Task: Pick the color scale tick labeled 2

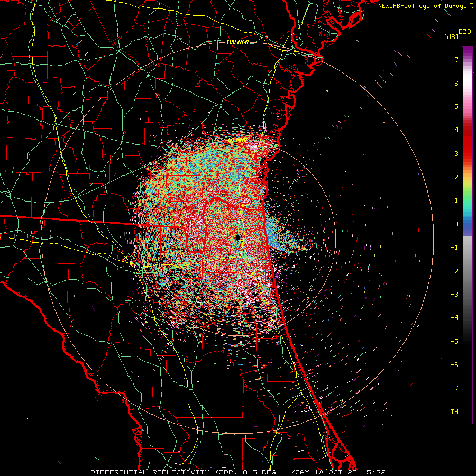Action: [456, 177]
